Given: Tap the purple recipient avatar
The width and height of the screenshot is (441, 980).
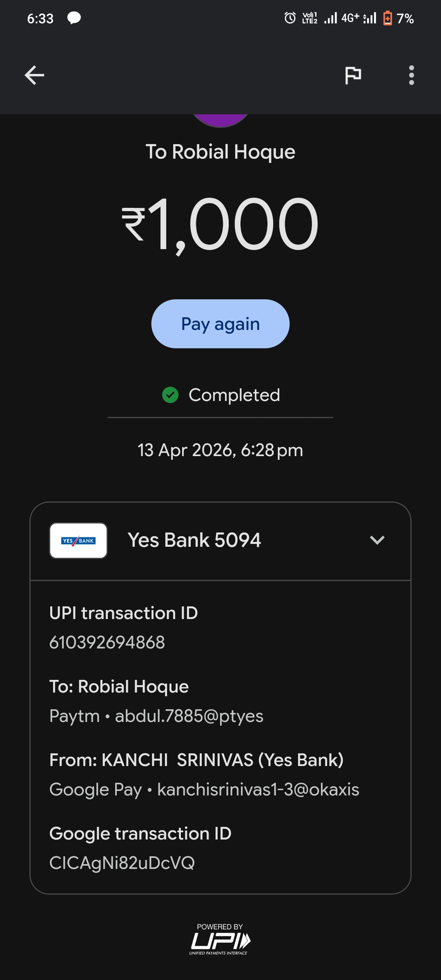Looking at the screenshot, I should pos(220,120).
